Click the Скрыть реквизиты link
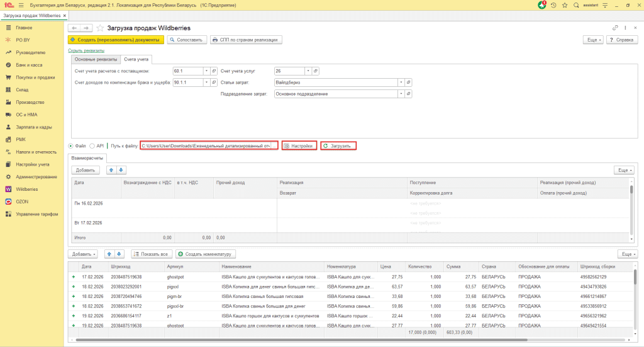 pyautogui.click(x=86, y=50)
